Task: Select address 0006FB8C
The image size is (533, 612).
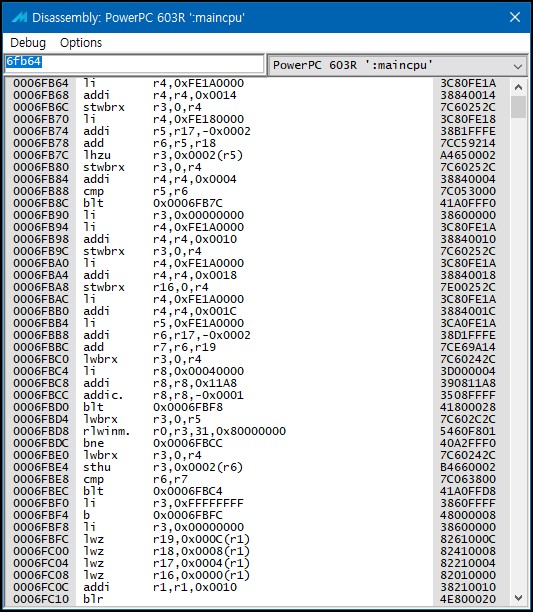Action: click(x=41, y=203)
